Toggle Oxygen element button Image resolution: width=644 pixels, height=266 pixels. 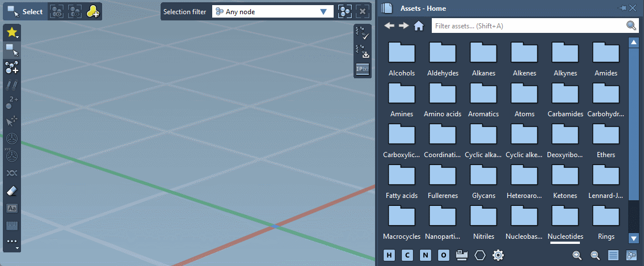pyautogui.click(x=444, y=255)
